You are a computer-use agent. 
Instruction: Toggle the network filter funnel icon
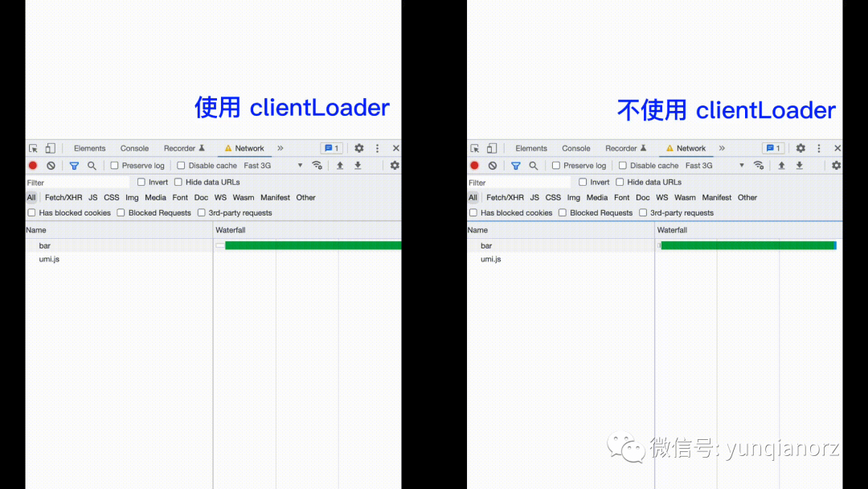click(74, 165)
